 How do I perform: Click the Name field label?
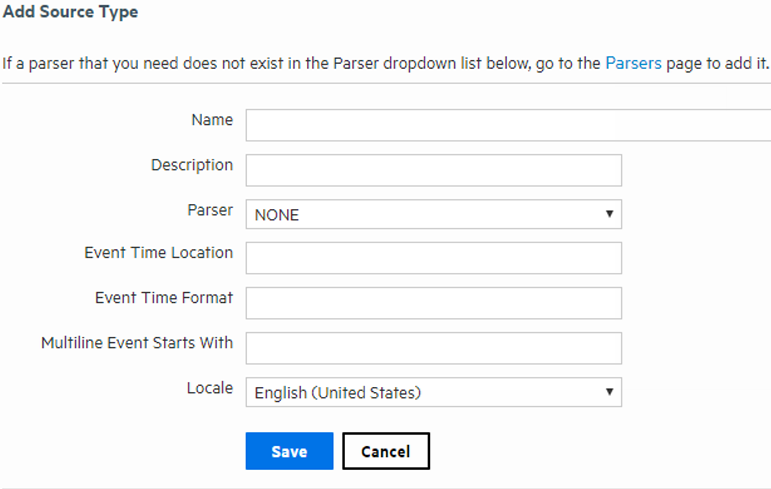coord(212,120)
